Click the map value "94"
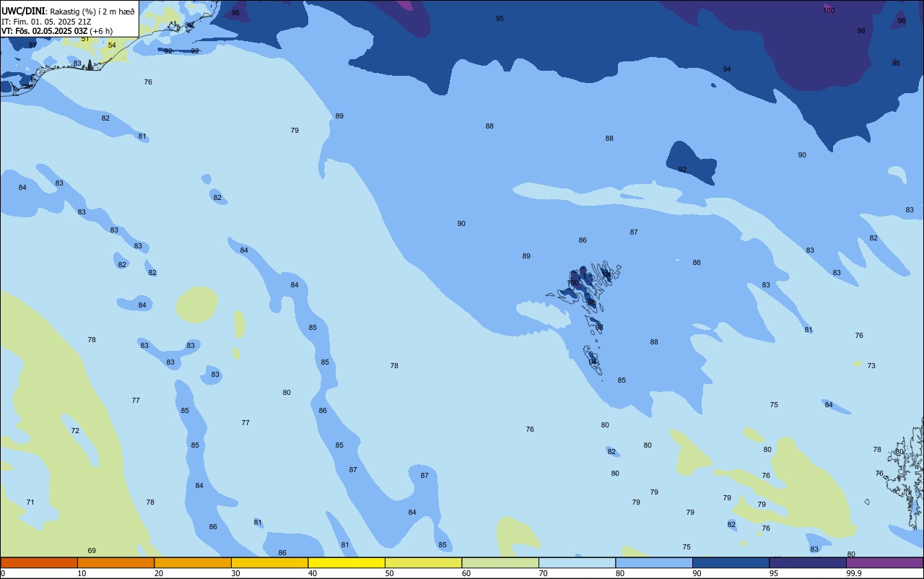Image resolution: width=924 pixels, height=579 pixels. click(x=727, y=69)
